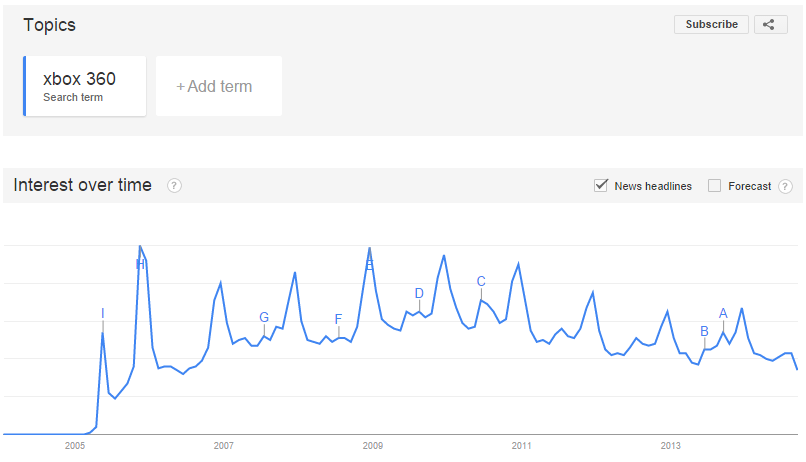Click the 2009 axis label
806x462 pixels.
(x=373, y=446)
